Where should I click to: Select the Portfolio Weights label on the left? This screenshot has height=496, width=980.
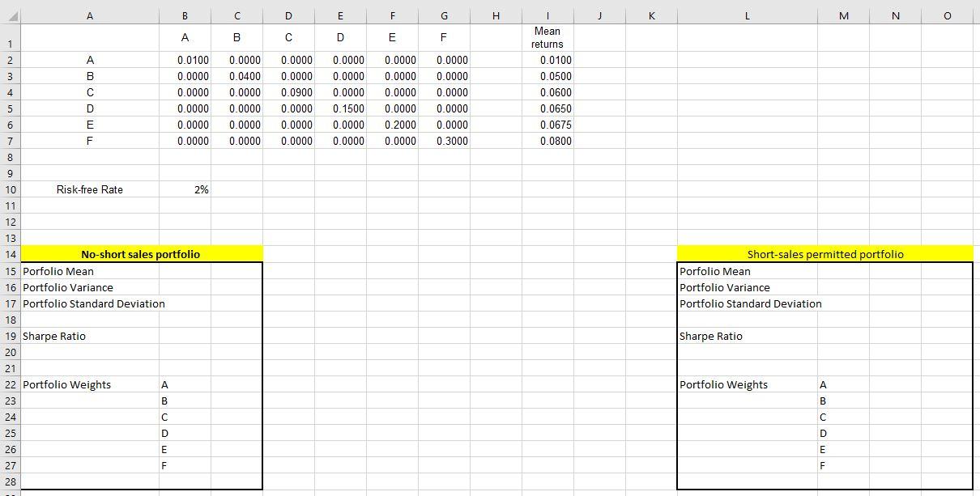pyautogui.click(x=89, y=384)
